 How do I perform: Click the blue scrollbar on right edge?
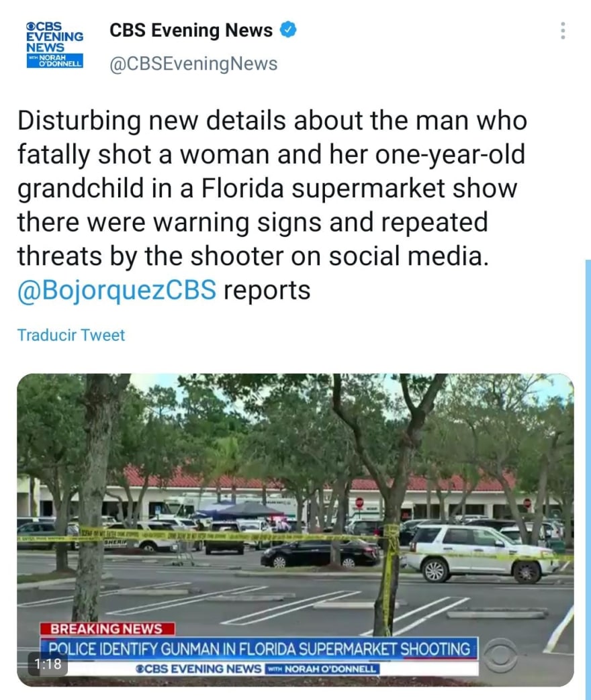click(x=588, y=479)
